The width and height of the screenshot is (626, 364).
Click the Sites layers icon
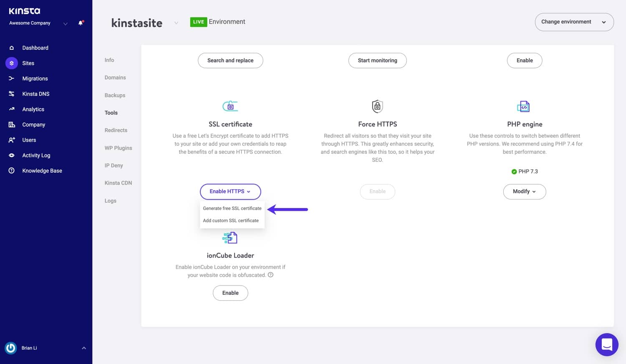tap(12, 63)
